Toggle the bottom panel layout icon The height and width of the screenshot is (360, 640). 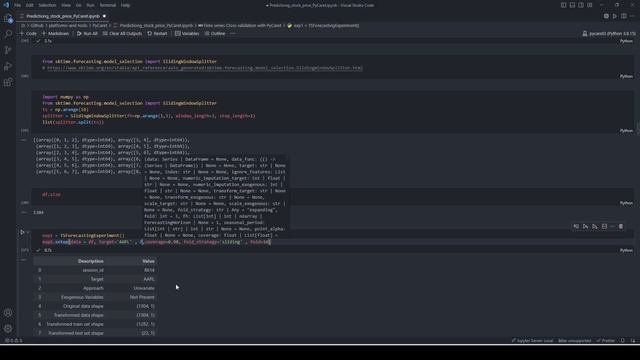572,5
